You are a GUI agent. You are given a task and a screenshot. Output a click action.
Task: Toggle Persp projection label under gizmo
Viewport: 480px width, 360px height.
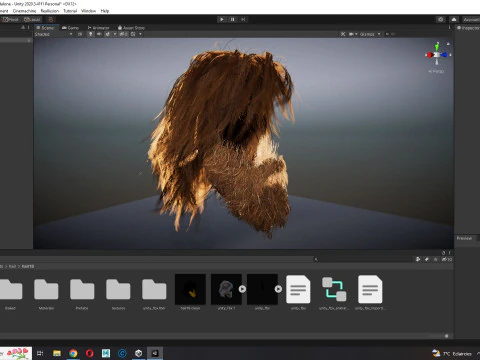pyautogui.click(x=436, y=71)
